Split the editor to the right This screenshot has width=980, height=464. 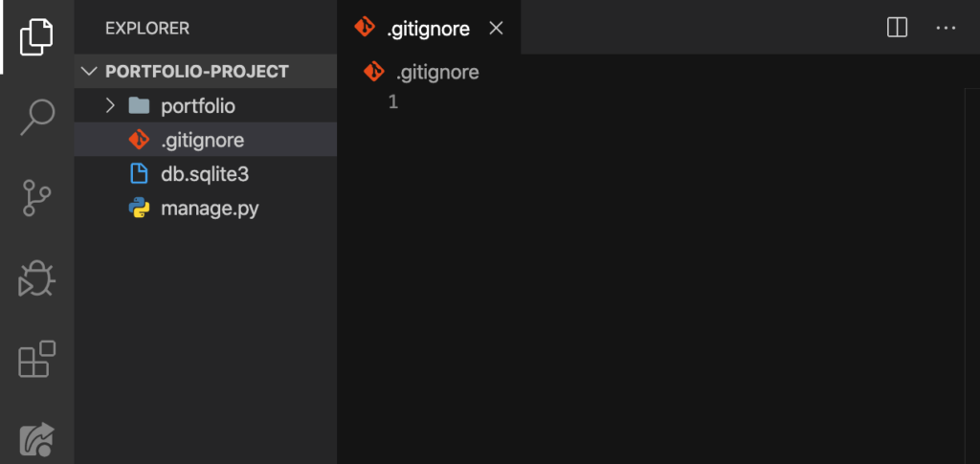[897, 28]
